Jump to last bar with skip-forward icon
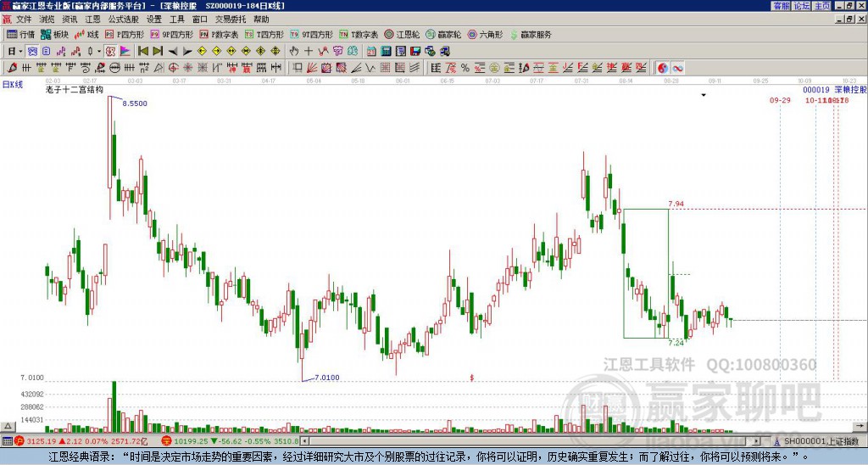Viewport: 868px width, 465px height. pyautogui.click(x=158, y=51)
